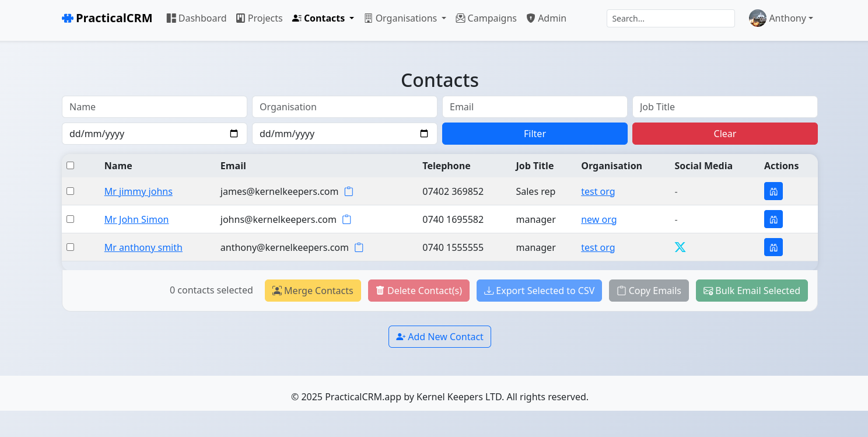The image size is (868, 437).
Task: Open the Admin section
Action: pos(547,18)
